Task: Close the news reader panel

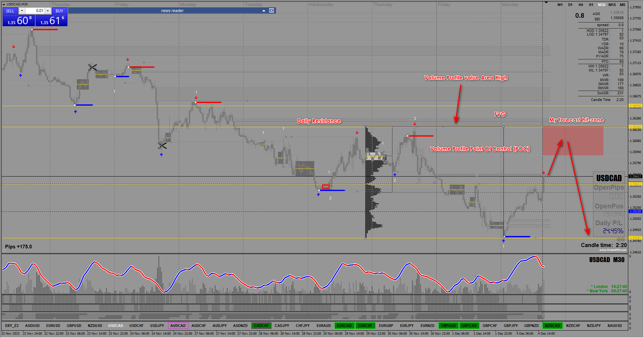Action: pos(272,11)
